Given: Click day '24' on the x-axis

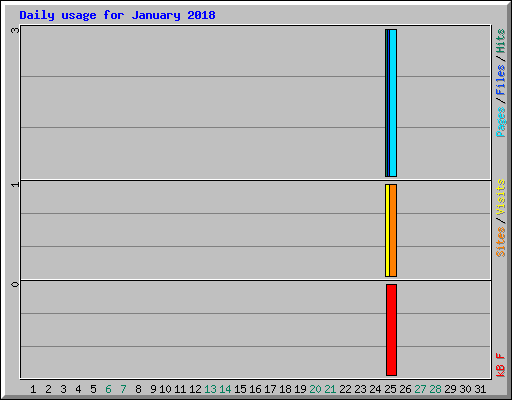Looking at the screenshot, I should click(375, 389).
